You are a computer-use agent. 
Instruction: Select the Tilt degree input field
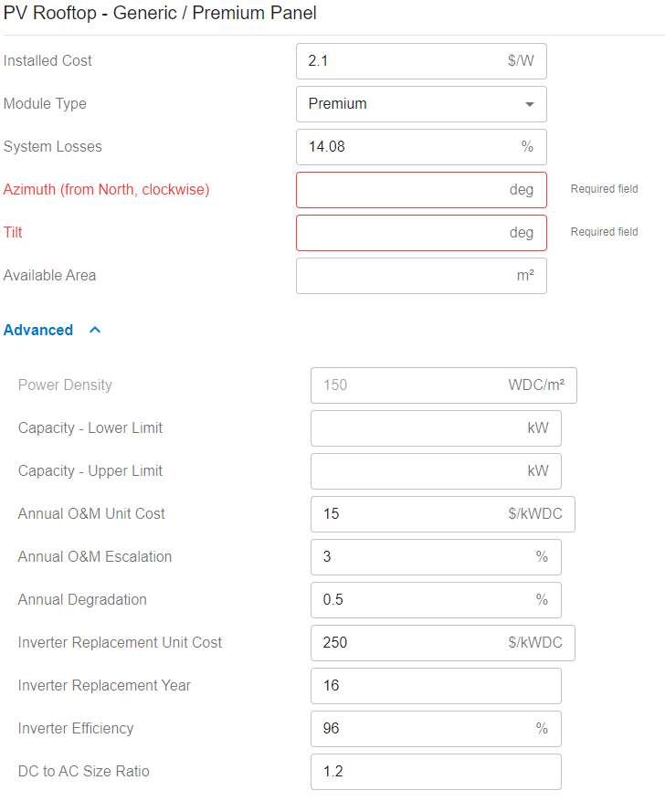pyautogui.click(x=402, y=233)
